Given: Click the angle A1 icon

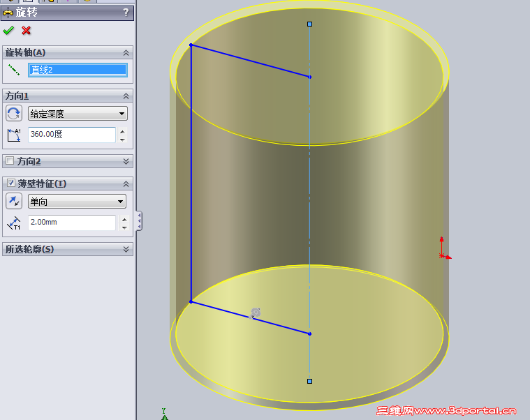Looking at the screenshot, I should (14, 135).
